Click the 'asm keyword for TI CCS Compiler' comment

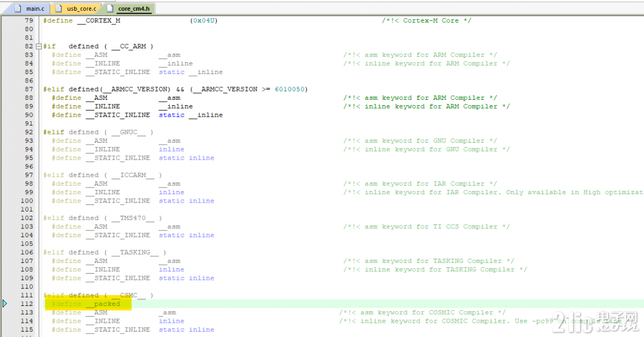pos(427,227)
